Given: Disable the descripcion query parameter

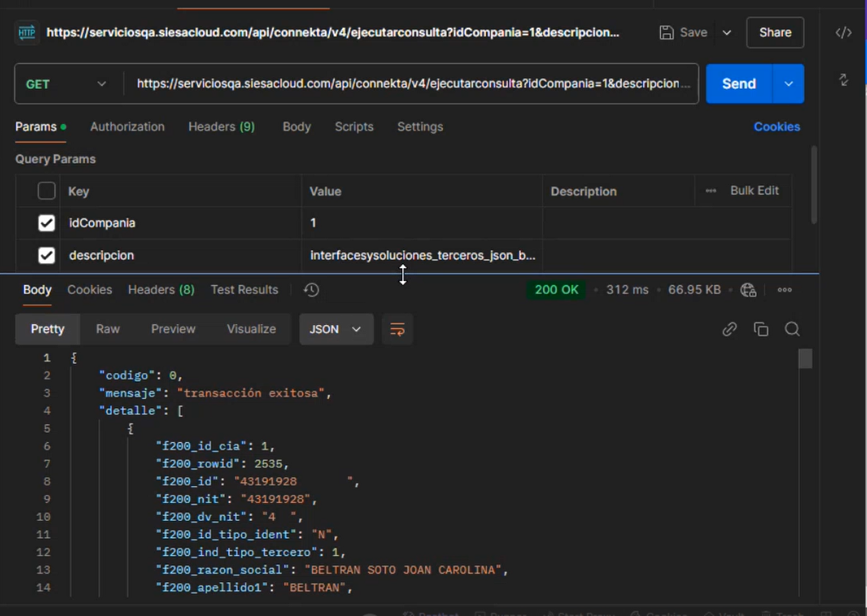Looking at the screenshot, I should coord(46,255).
